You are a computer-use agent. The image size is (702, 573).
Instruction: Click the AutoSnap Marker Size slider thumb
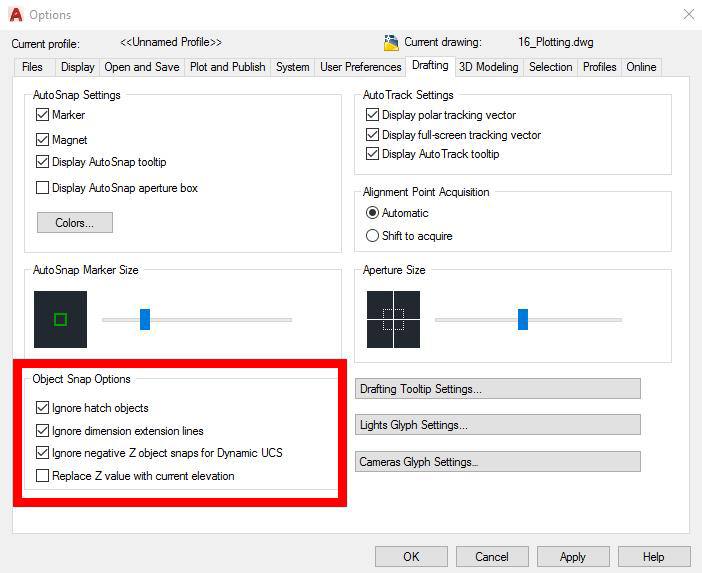click(145, 319)
